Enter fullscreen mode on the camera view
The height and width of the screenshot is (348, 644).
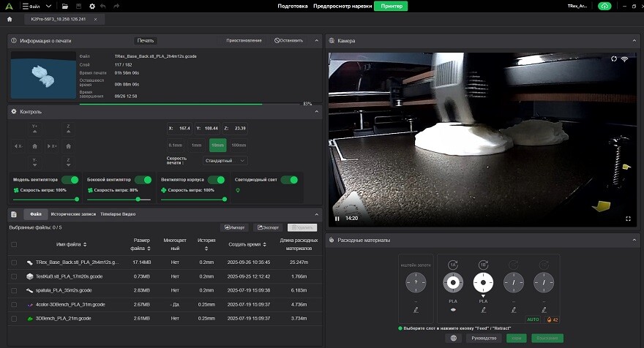[x=628, y=218]
